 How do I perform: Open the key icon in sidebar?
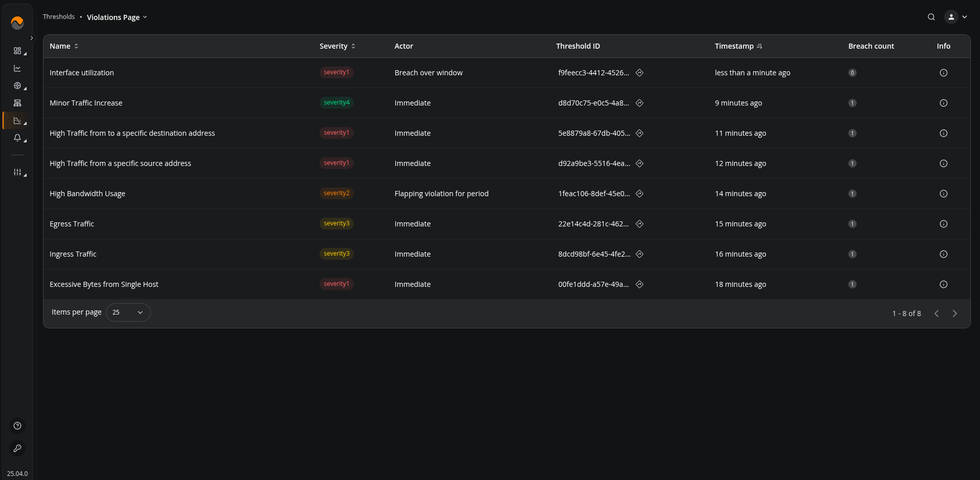[x=17, y=448]
